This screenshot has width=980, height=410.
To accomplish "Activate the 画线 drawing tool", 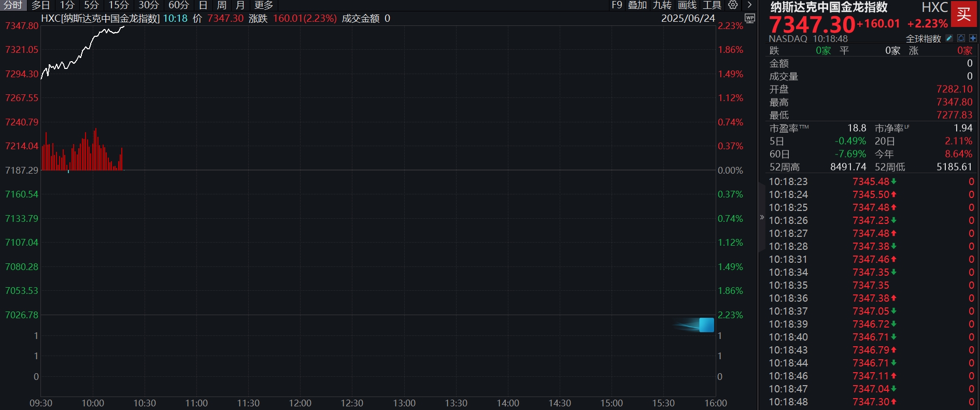I will coord(687,5).
